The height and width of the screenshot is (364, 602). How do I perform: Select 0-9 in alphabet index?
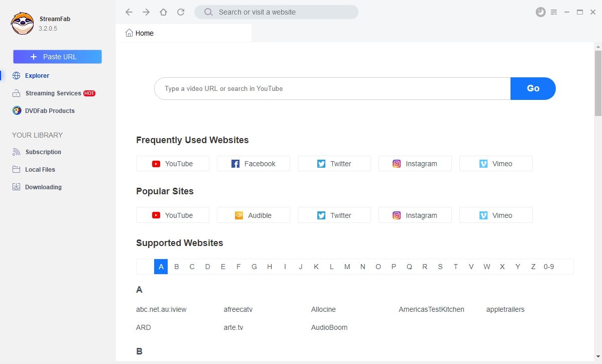click(549, 267)
